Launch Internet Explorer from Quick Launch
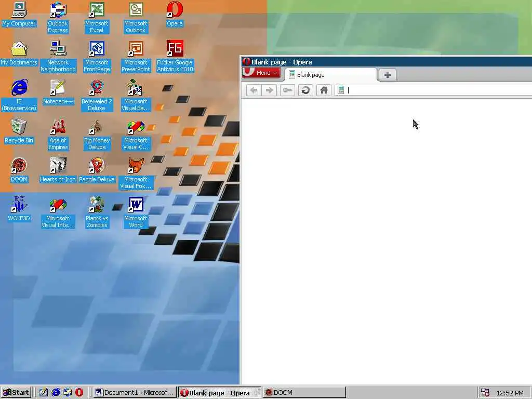Screen dimensions: 532x399 pos(55,393)
